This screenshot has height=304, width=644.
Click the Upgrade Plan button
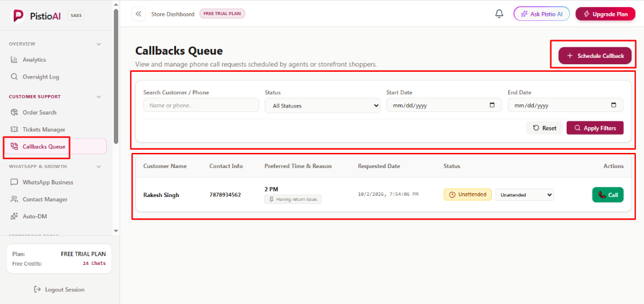point(605,14)
